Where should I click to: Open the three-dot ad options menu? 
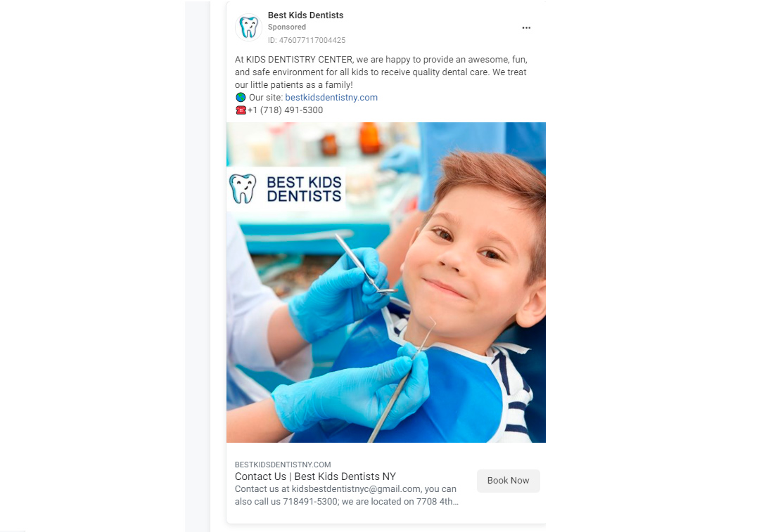point(526,28)
